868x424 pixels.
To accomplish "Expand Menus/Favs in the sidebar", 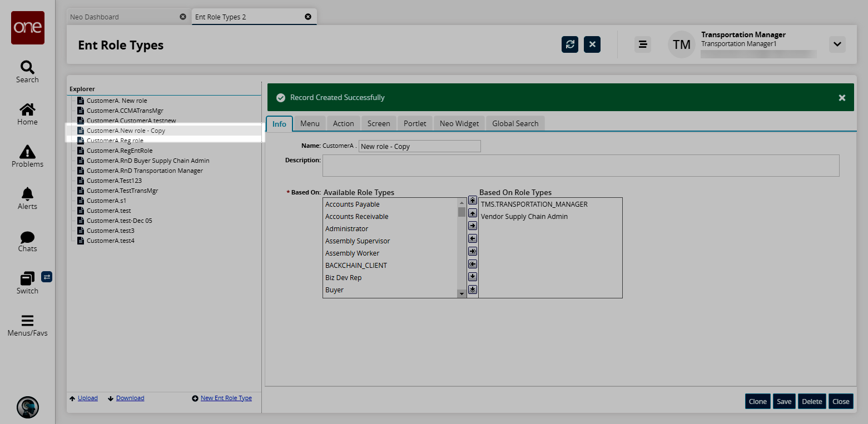I will tap(27, 325).
